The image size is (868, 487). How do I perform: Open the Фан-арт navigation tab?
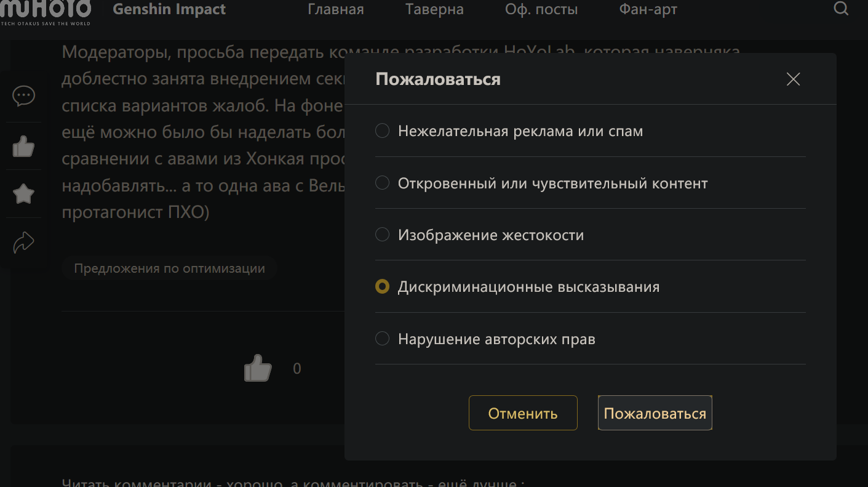648,10
